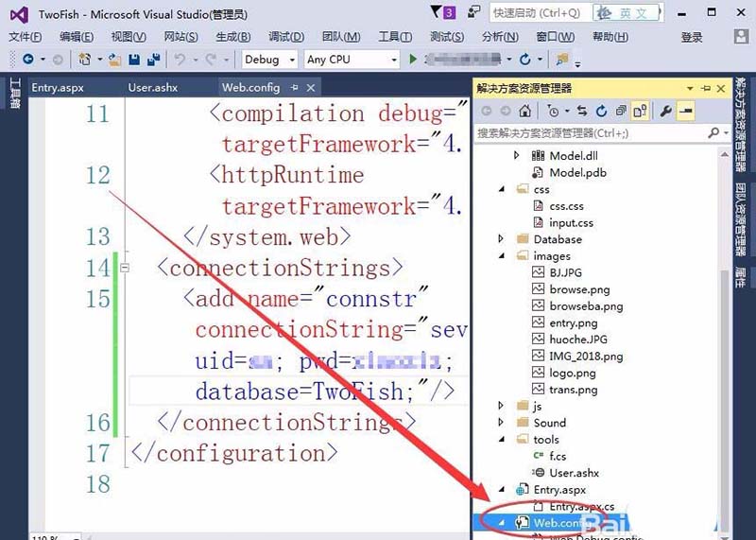Open the browser selection dropdown arrow
The height and width of the screenshot is (540, 756).
point(509,60)
